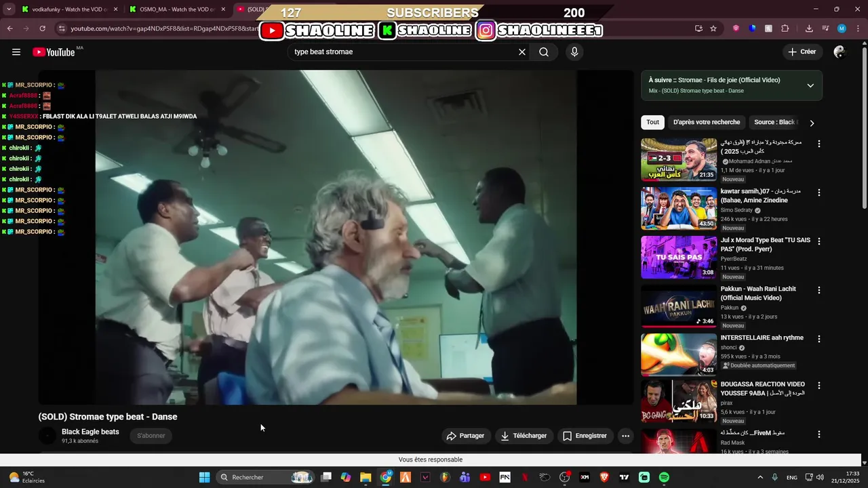Close the vodkafunky tab

pos(115,9)
